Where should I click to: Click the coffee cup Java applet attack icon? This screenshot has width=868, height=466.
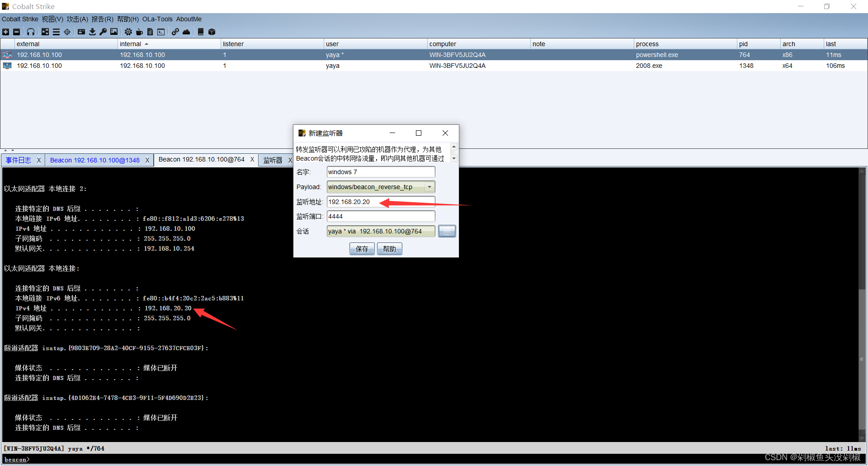139,32
